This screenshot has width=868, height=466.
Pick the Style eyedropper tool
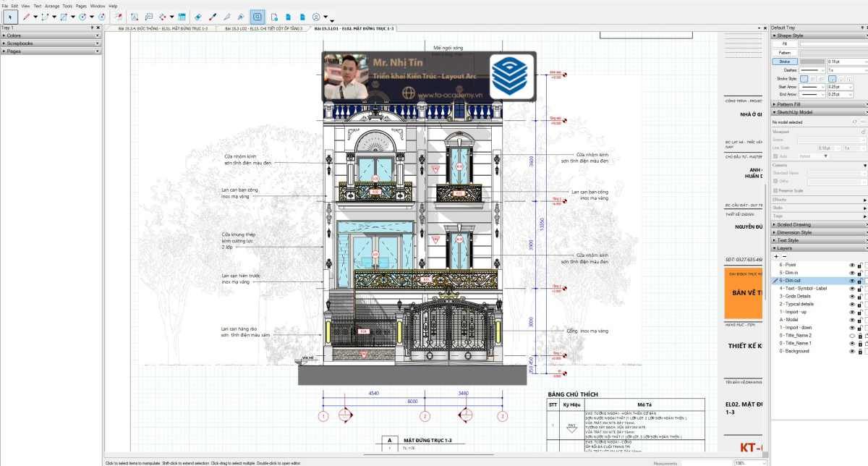[213, 16]
